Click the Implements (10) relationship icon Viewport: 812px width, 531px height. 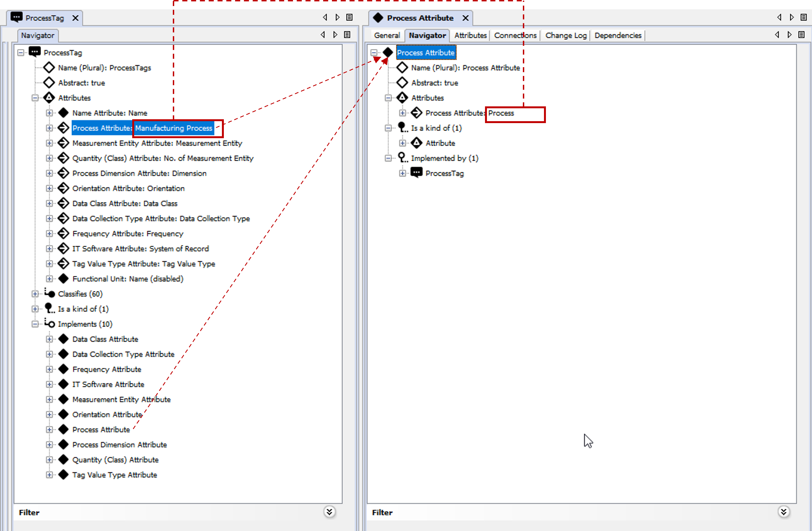49,324
